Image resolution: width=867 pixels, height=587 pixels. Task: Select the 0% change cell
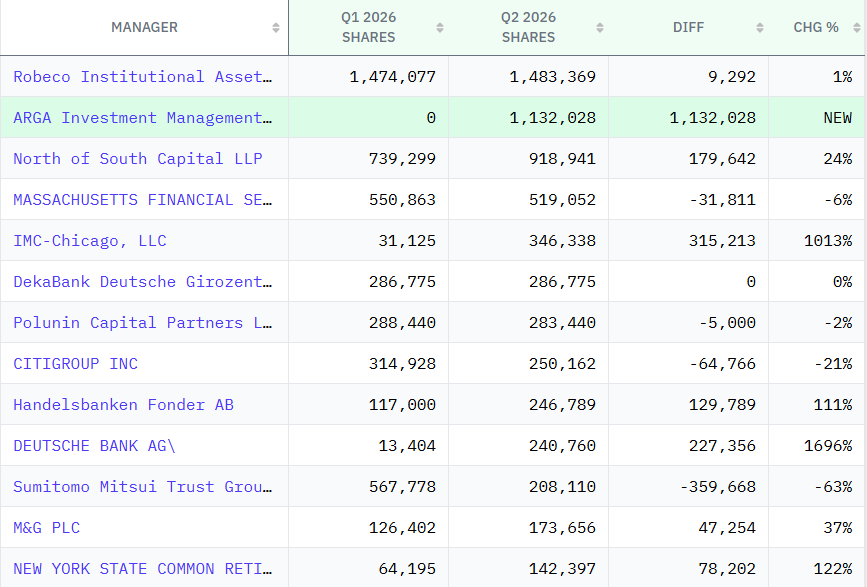[842, 281]
